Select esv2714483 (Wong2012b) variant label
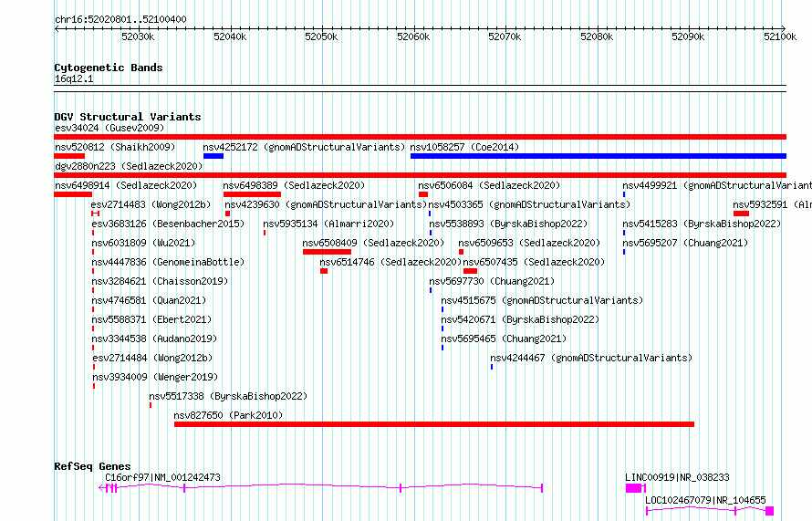Viewport: 812px width, 521px height. (151, 204)
